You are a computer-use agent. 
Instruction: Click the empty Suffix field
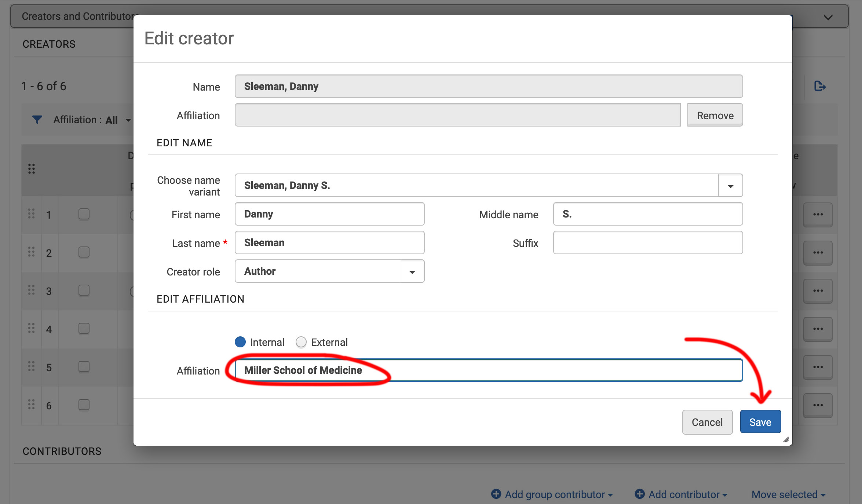point(648,243)
